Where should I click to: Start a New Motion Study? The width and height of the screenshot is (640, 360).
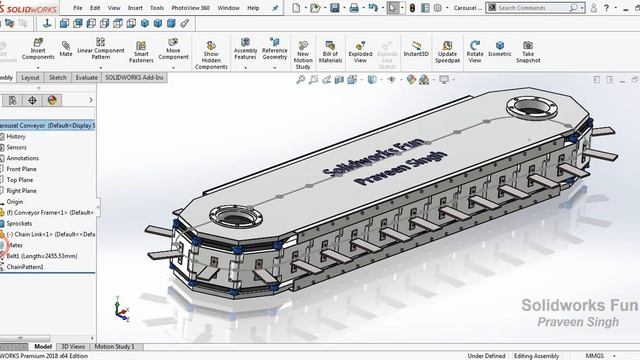pyautogui.click(x=303, y=55)
